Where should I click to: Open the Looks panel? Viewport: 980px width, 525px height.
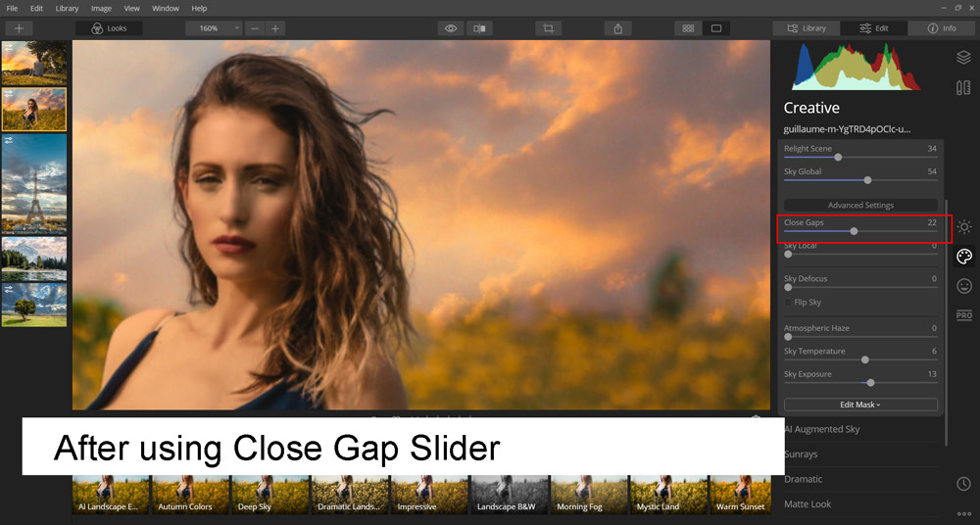click(109, 28)
